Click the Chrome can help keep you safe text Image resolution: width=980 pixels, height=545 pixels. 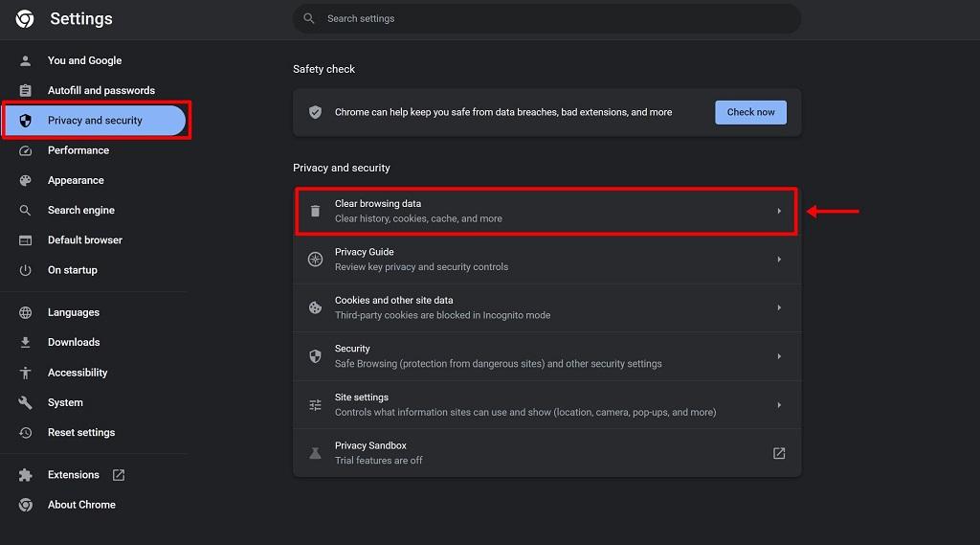pyautogui.click(x=503, y=113)
